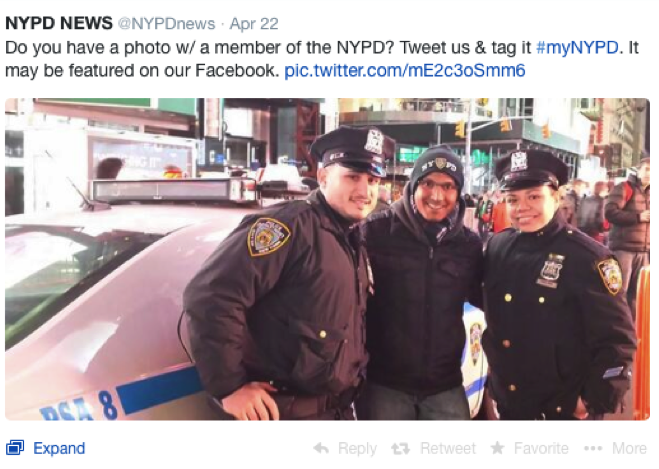Click the Expand tweet icon
The image size is (659, 469).
(15, 448)
